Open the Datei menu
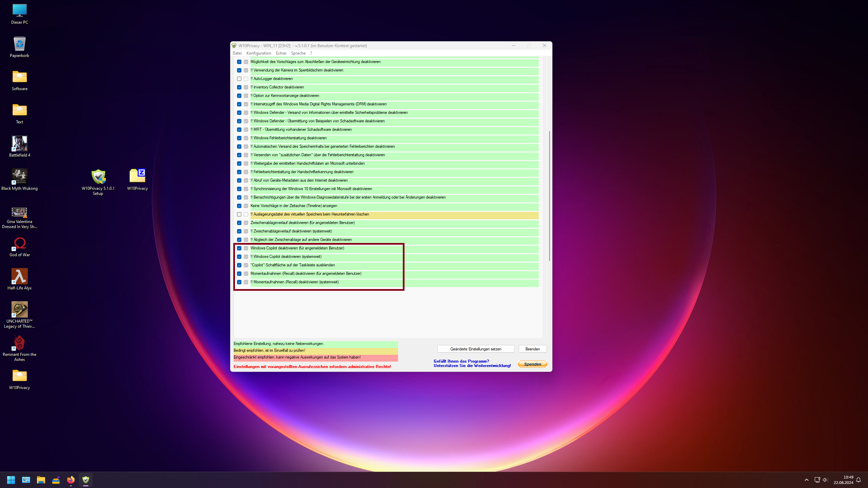Image resolution: width=868 pixels, height=488 pixels. pos(237,53)
